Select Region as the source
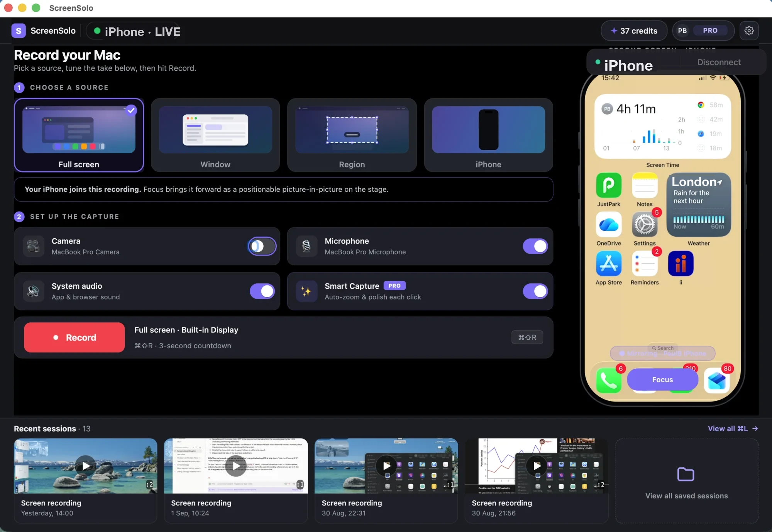This screenshot has width=772, height=532. pyautogui.click(x=352, y=135)
